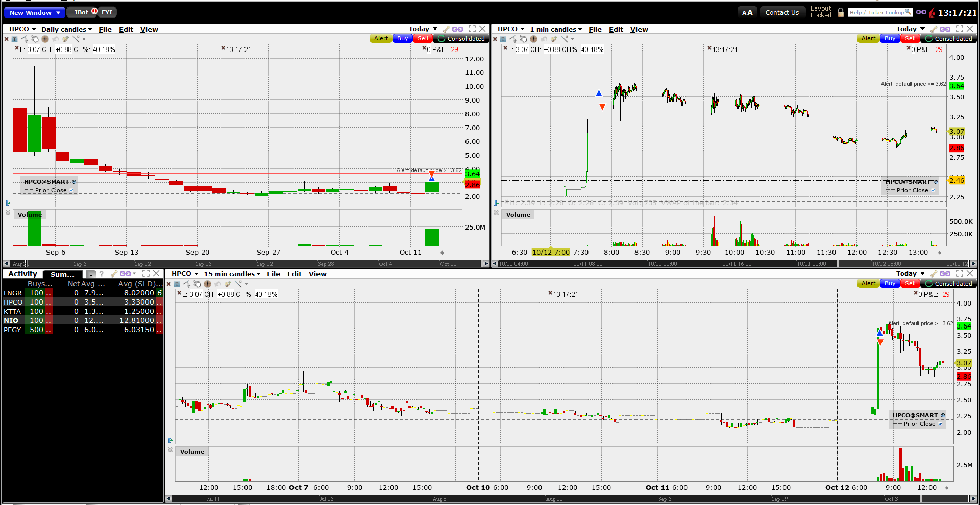Select trendline drawing tool in daily candles chart
The image size is (980, 505).
pyautogui.click(x=76, y=39)
